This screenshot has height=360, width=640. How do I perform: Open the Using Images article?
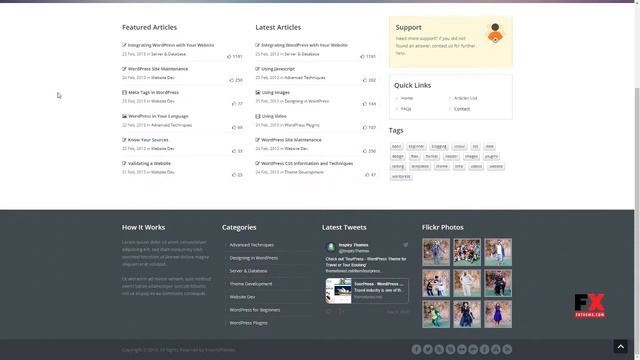click(276, 93)
